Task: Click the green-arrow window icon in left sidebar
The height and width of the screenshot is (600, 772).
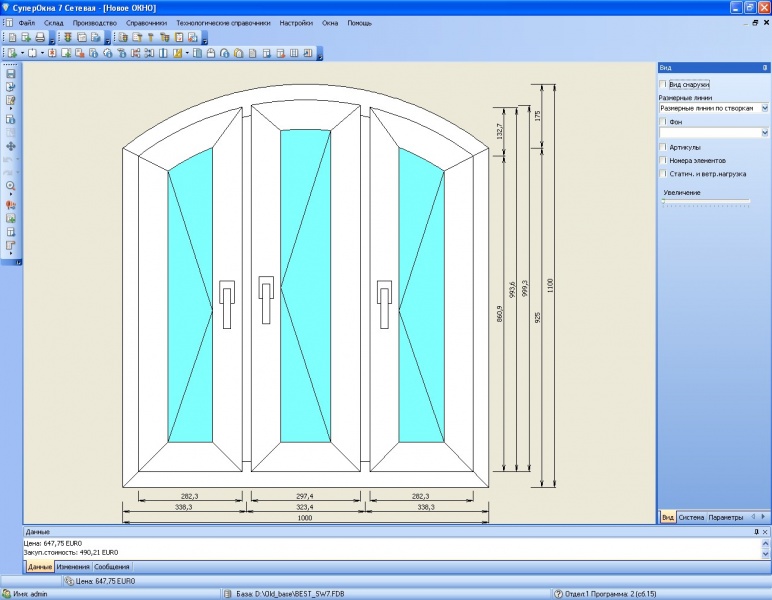Action: pyautogui.click(x=10, y=218)
